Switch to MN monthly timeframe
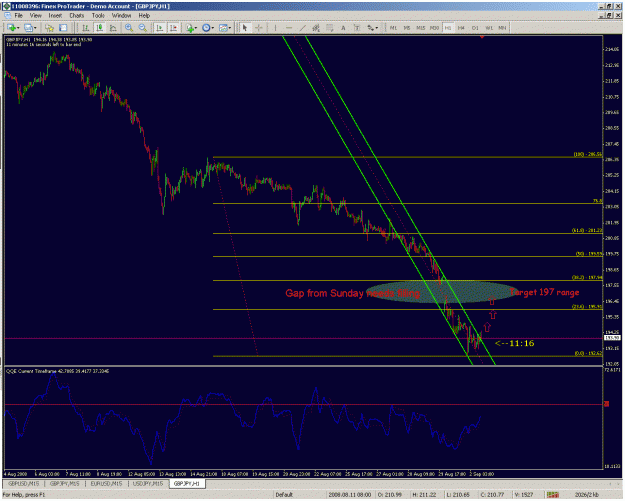 [502, 28]
